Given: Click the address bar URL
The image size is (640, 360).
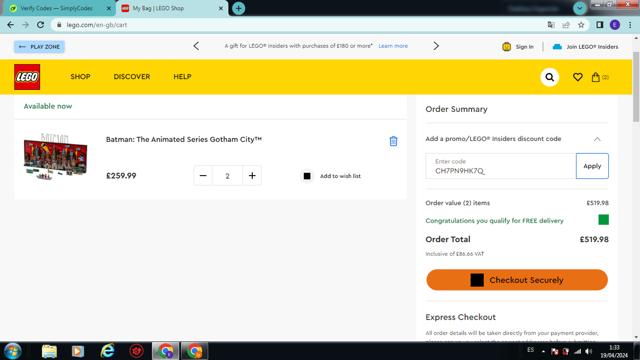Looking at the screenshot, I should [97, 25].
